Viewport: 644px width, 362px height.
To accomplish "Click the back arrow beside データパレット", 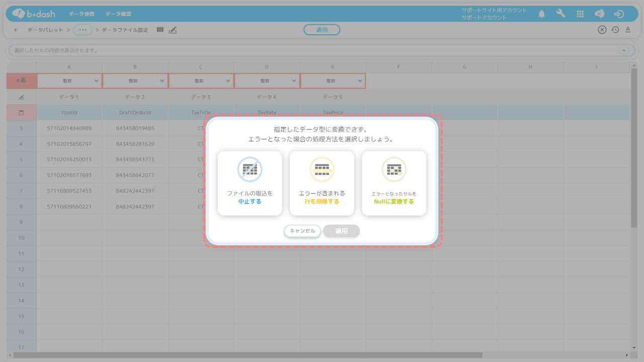I will pos(16,30).
